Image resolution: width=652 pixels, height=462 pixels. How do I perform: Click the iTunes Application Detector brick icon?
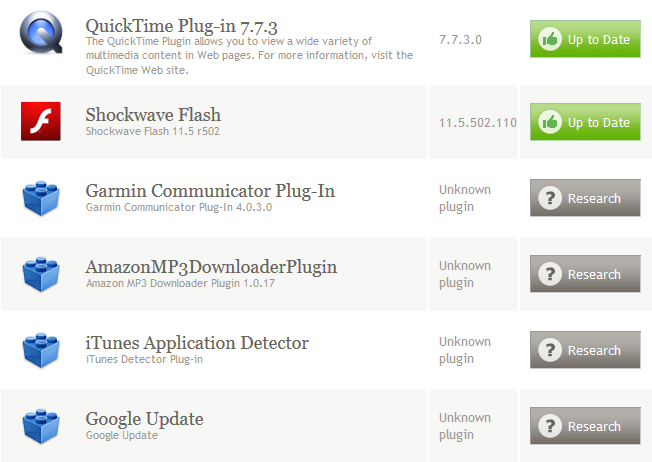click(40, 350)
